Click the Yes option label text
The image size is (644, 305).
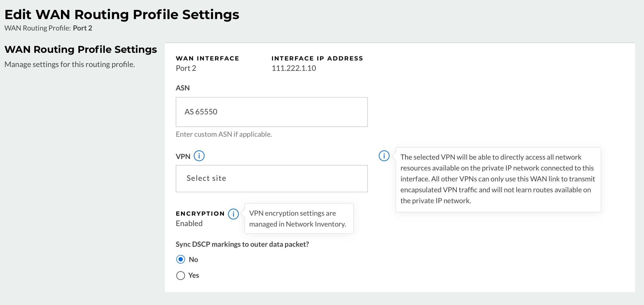tap(193, 276)
